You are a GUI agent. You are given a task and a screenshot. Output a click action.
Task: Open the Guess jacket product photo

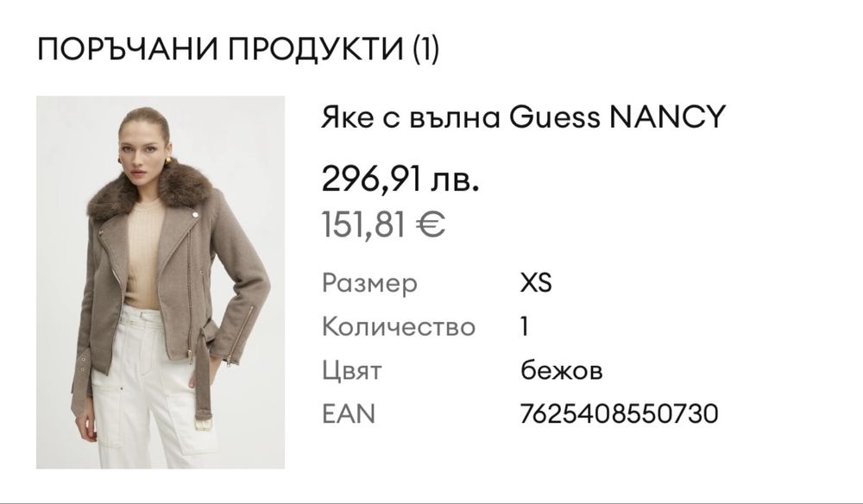pyautogui.click(x=161, y=282)
